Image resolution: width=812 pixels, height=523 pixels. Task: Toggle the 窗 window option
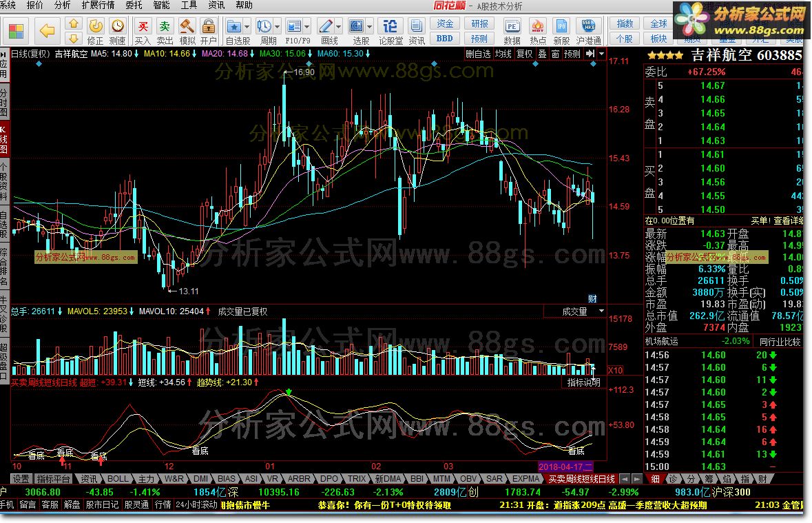coord(555,54)
